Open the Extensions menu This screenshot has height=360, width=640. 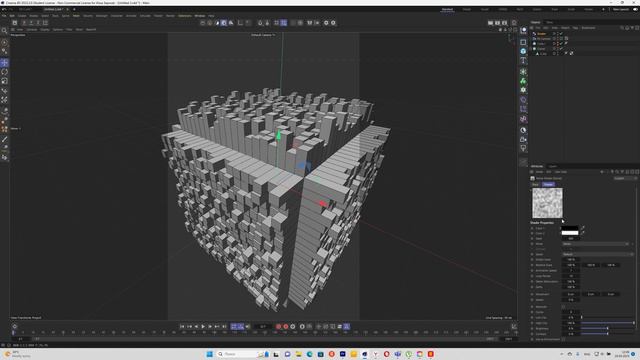[185, 16]
